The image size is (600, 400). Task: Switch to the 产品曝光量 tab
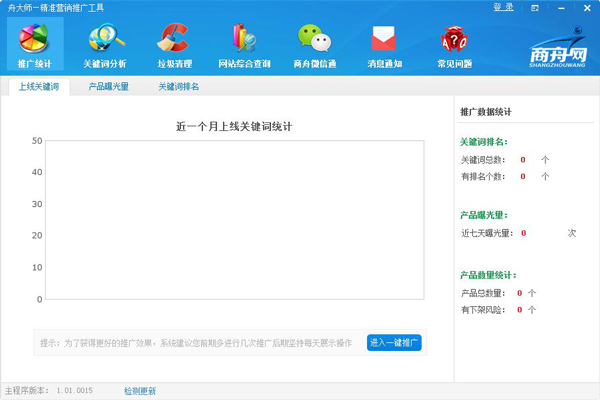(x=108, y=87)
